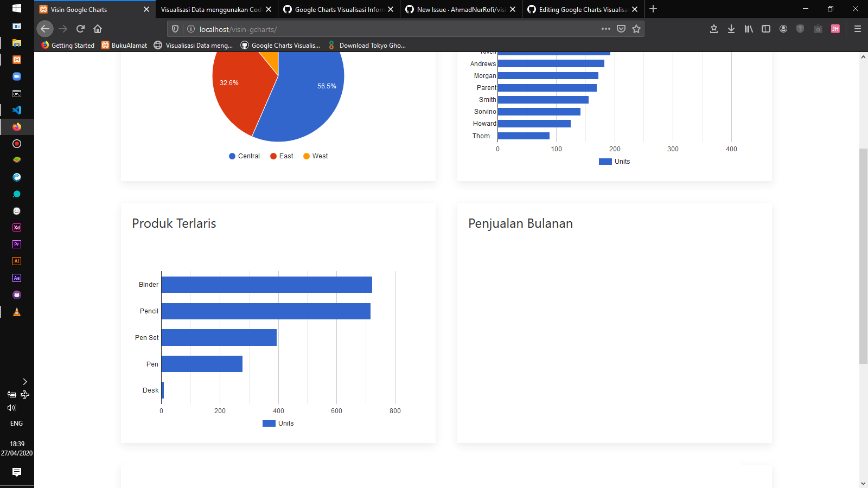The height and width of the screenshot is (488, 868).
Task: Open Windows Start menu
Action: point(17,9)
